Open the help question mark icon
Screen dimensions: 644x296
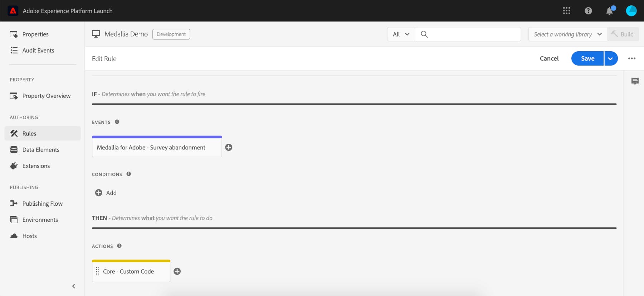pos(588,11)
